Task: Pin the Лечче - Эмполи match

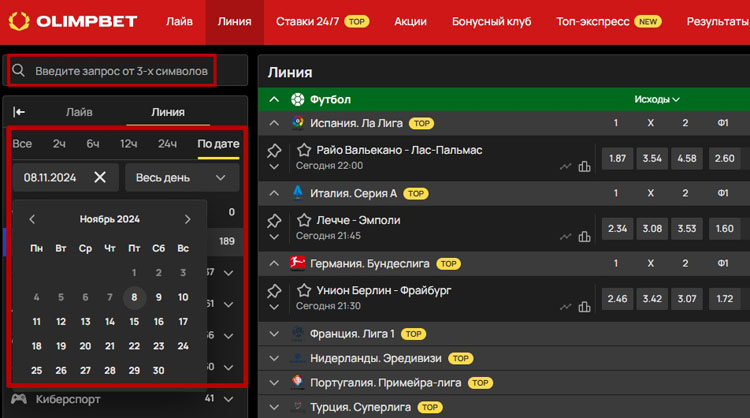Action: click(274, 221)
